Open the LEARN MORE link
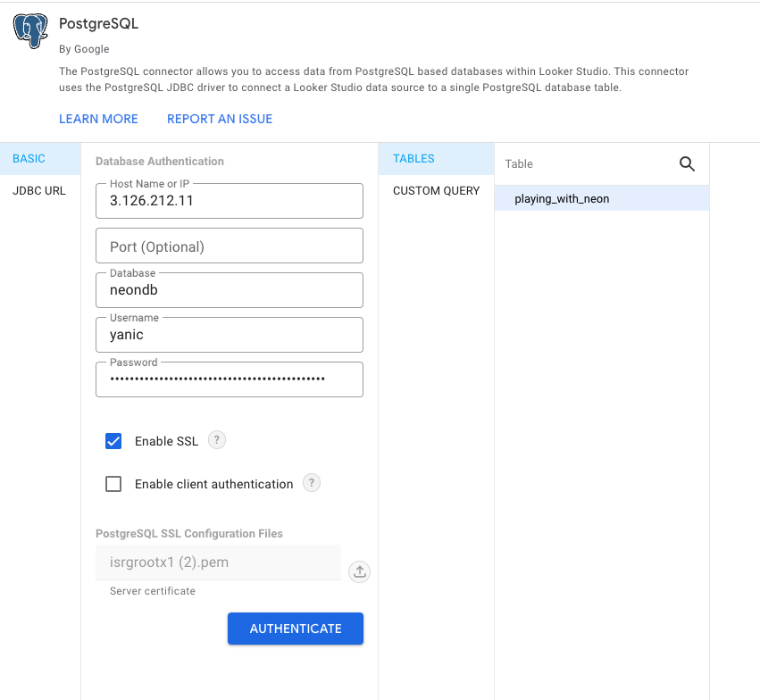760x700 pixels. pyautogui.click(x=98, y=119)
